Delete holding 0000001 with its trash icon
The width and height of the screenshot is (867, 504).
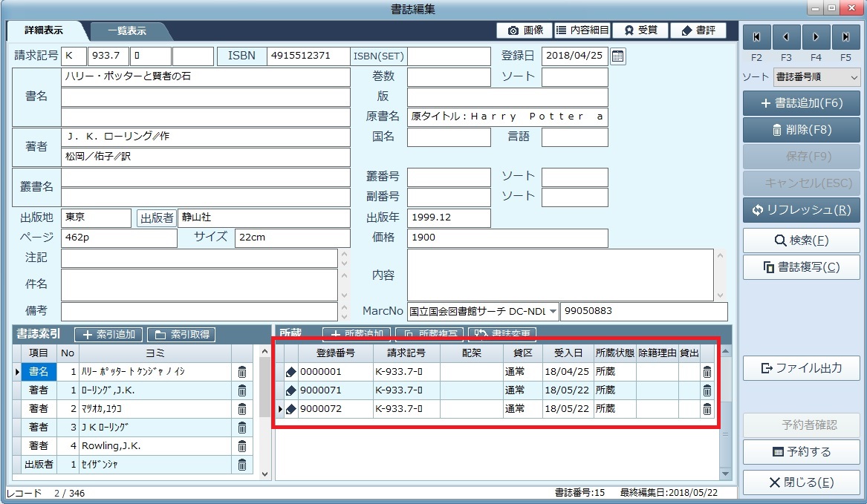click(707, 372)
